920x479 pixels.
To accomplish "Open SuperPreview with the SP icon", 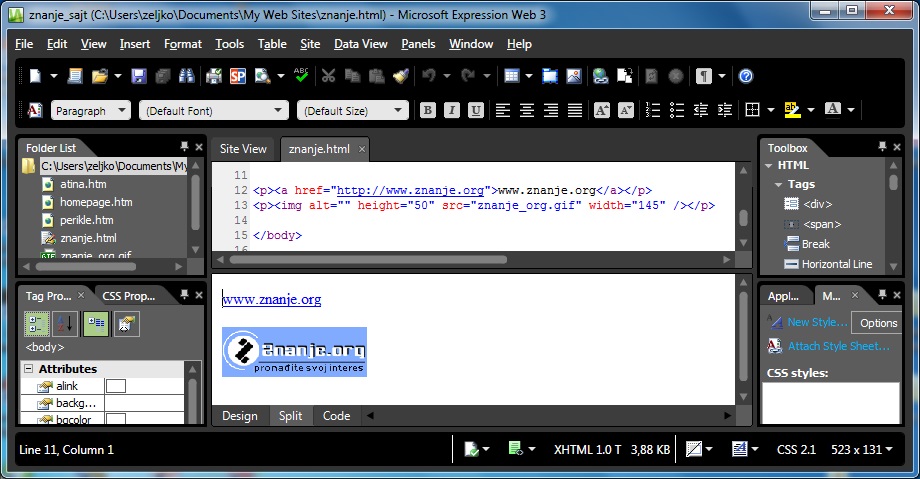I will click(x=238, y=76).
